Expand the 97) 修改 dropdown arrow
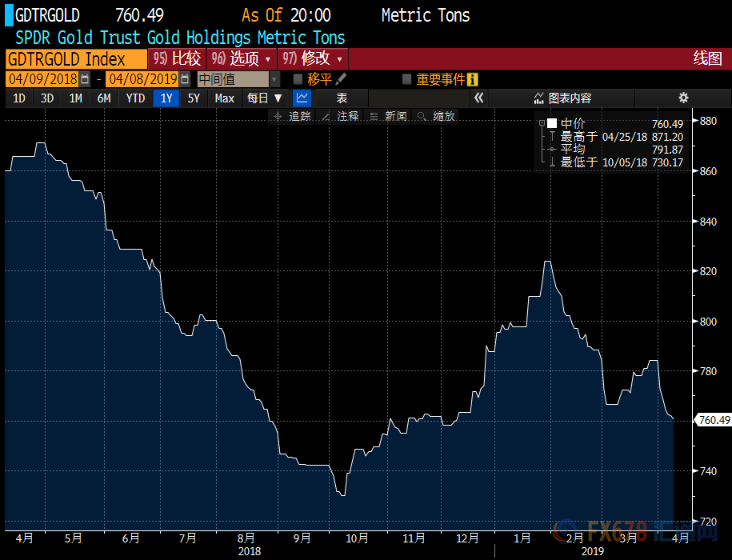This screenshot has height=560, width=732. point(339,59)
